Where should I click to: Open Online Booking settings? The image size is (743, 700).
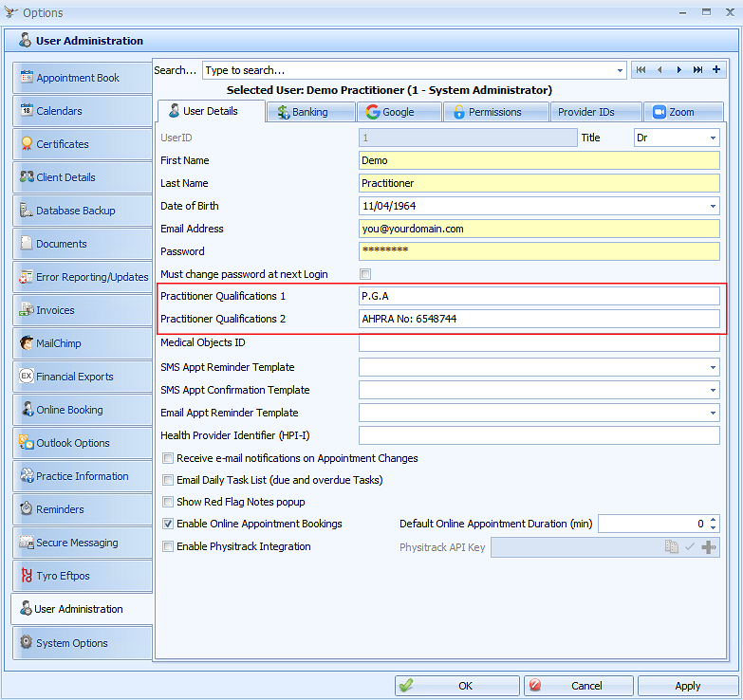[82, 409]
